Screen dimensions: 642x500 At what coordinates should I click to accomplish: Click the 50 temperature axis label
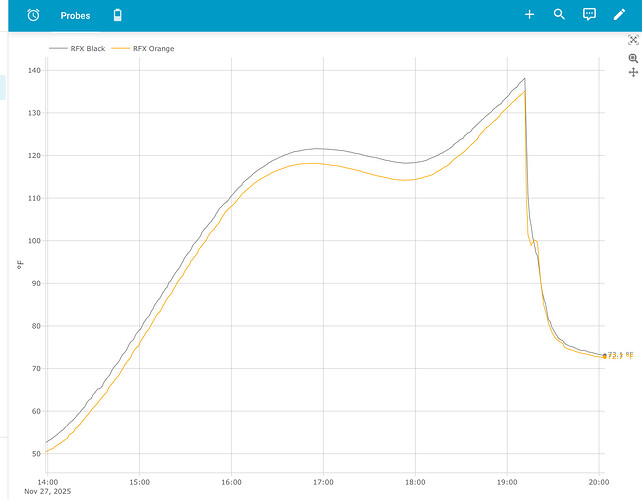pos(36,454)
